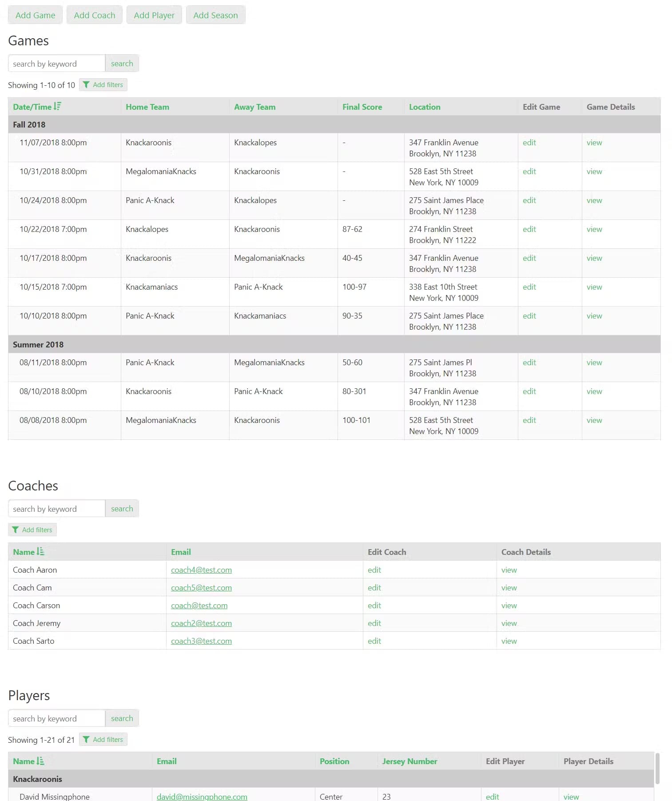Open the Add Game form

coord(35,15)
